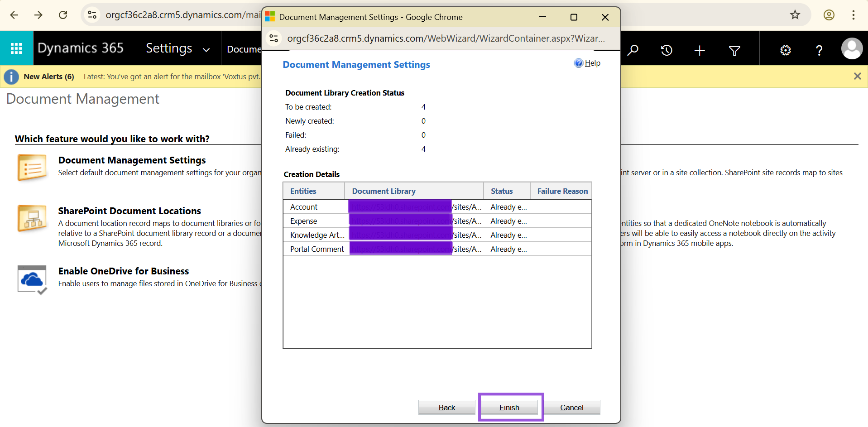Screen dimensions: 868x427
Task: Click the latest mailbox alert message
Action: click(x=173, y=77)
